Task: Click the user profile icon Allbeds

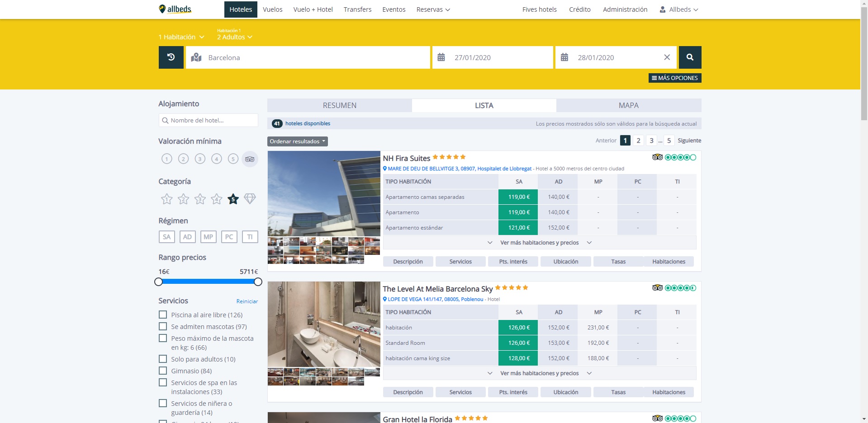Action: coord(663,9)
